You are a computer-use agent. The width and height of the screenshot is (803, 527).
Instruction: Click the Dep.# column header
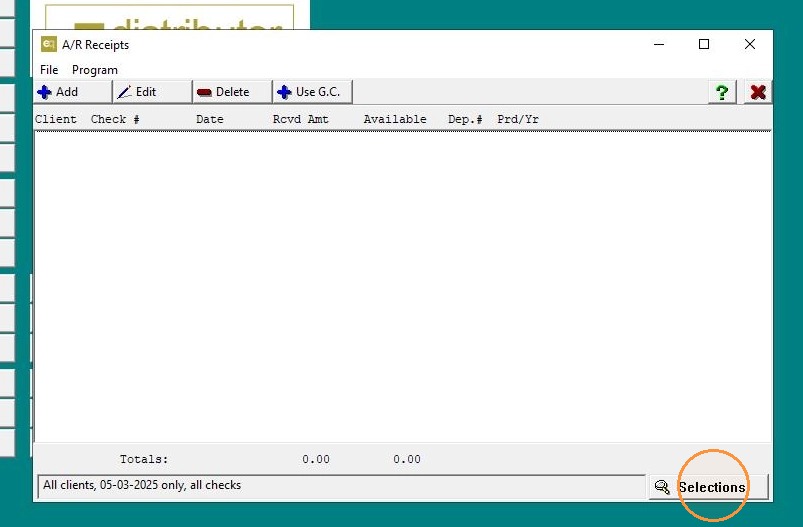click(465, 119)
